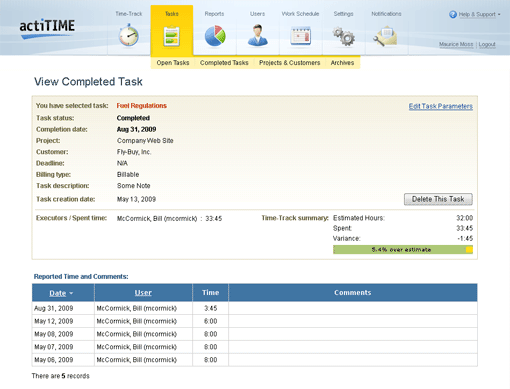Click the Tasks clipboard icon
Viewport: 510px width, 389px height.
pos(172,36)
